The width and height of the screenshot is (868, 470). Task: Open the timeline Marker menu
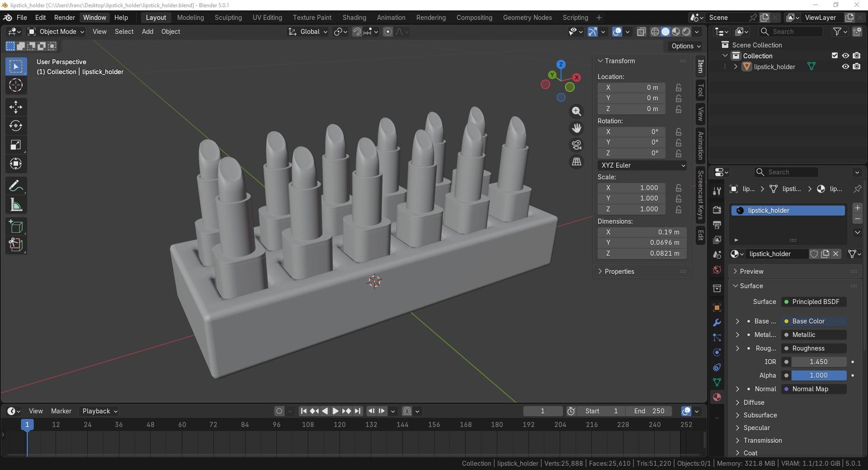point(61,411)
